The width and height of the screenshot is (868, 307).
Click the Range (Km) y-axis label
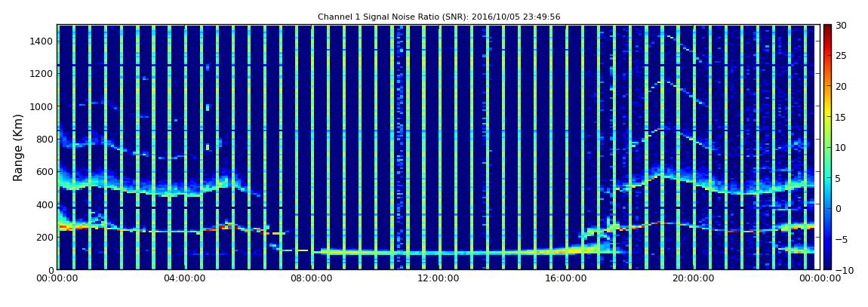coord(18,146)
